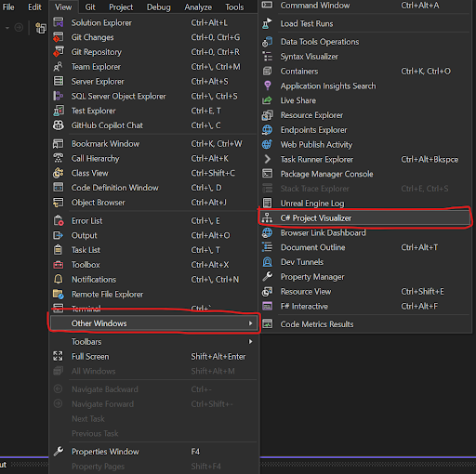Image resolution: width=476 pixels, height=474 pixels.
Task: Expand the Toolbars submenu arrow
Action: (250, 341)
